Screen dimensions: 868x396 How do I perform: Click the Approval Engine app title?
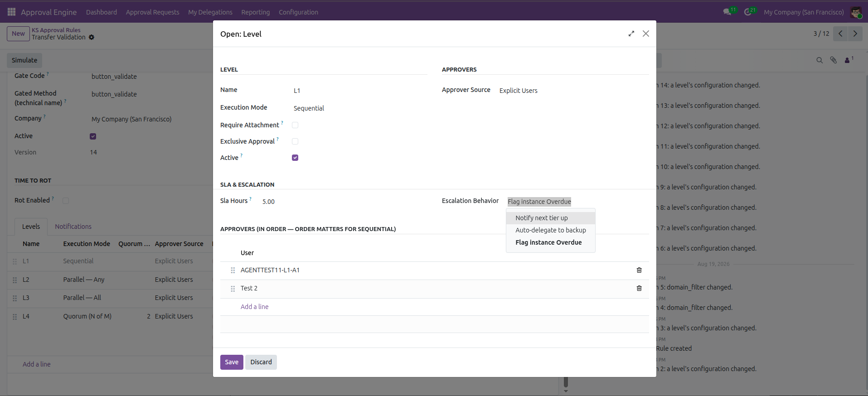point(48,12)
